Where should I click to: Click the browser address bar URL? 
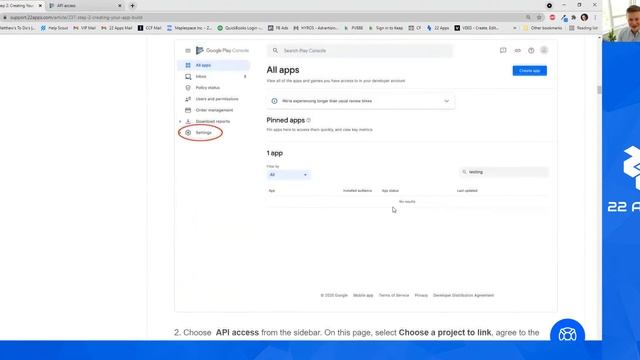click(76, 18)
